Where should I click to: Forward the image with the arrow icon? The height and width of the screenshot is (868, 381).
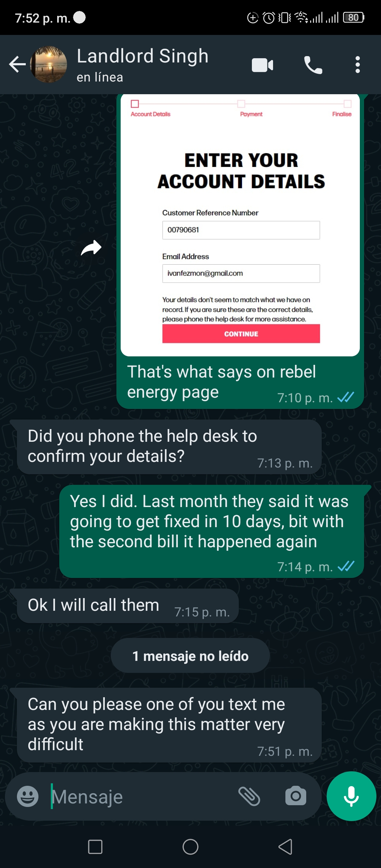91,247
